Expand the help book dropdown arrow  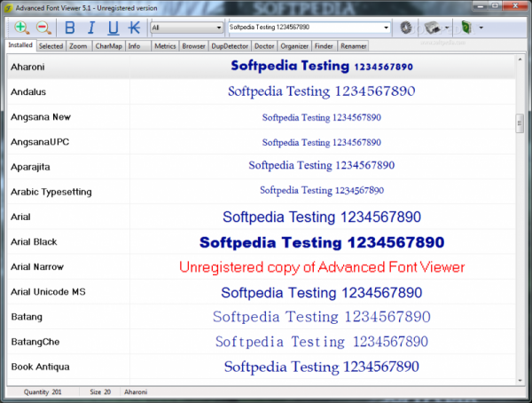(481, 28)
